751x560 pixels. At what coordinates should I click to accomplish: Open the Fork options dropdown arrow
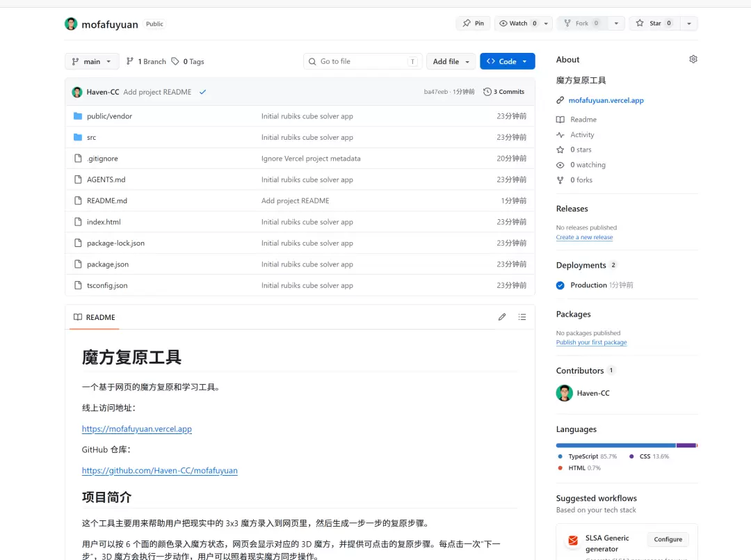[x=616, y=23]
